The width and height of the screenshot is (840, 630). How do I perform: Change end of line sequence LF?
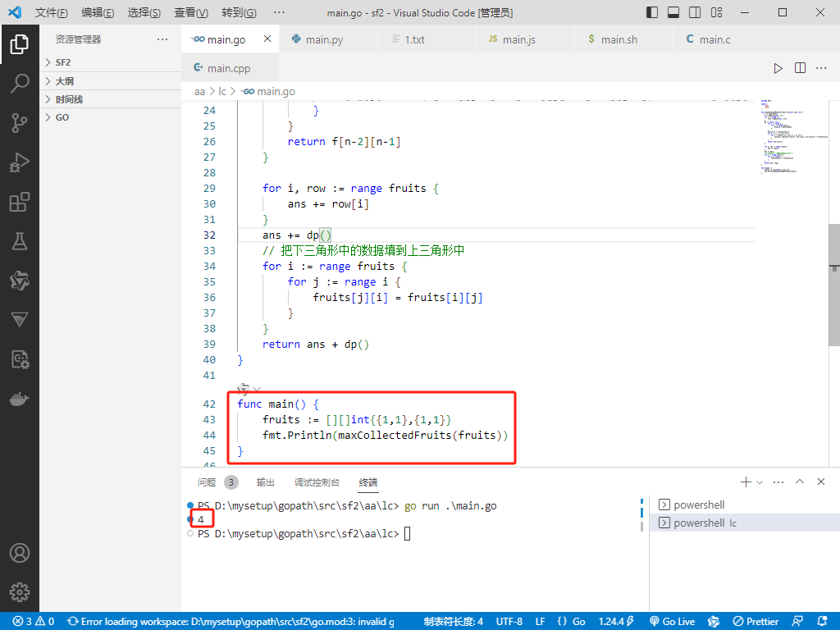540,622
